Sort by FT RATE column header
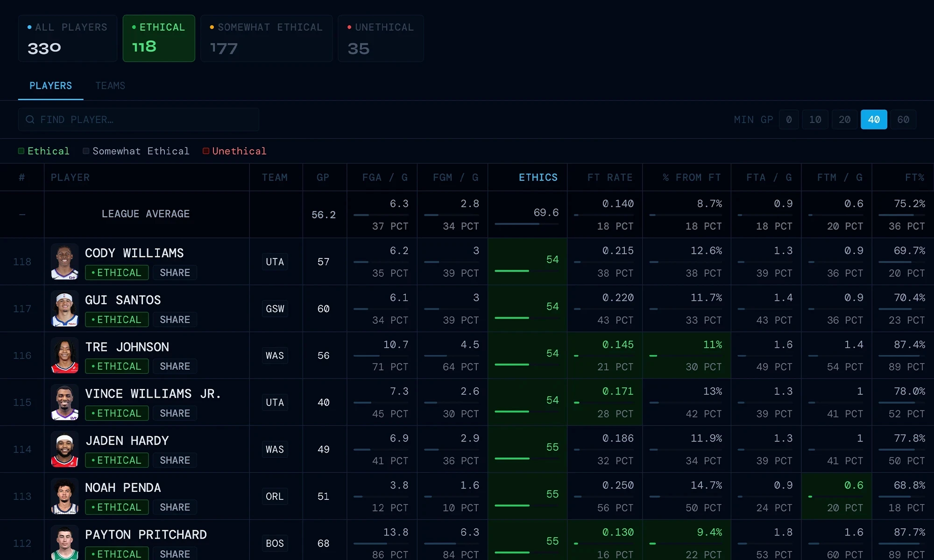934x560 pixels. pyautogui.click(x=609, y=177)
